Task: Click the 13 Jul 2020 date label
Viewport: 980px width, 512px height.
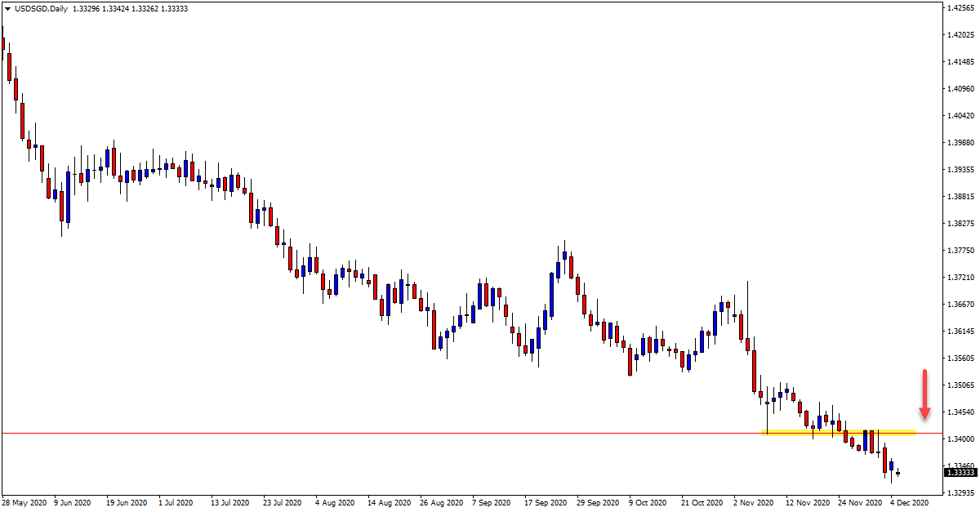Action: 229,504
